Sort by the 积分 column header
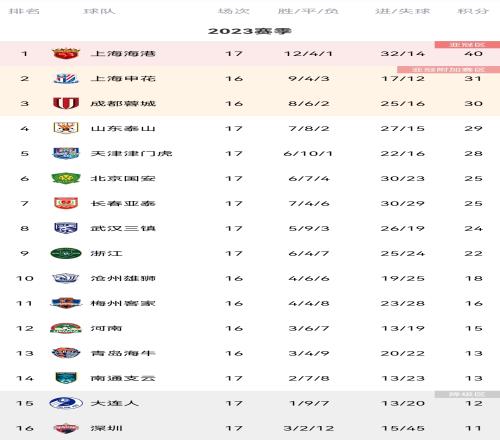Viewport: 500px width, 440px height. click(473, 11)
